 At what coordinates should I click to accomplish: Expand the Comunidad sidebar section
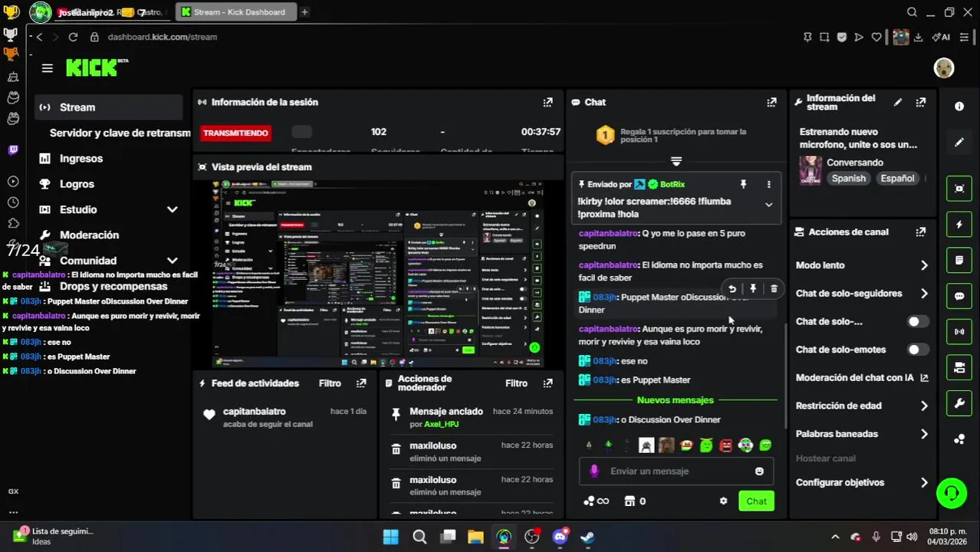coord(173,261)
